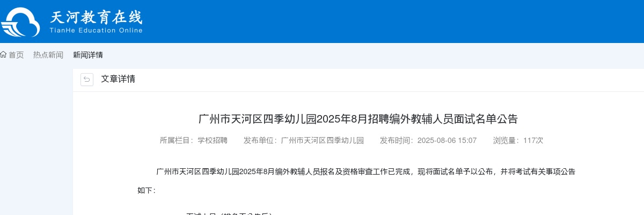Click the 学校招聘 category label

pos(213,140)
